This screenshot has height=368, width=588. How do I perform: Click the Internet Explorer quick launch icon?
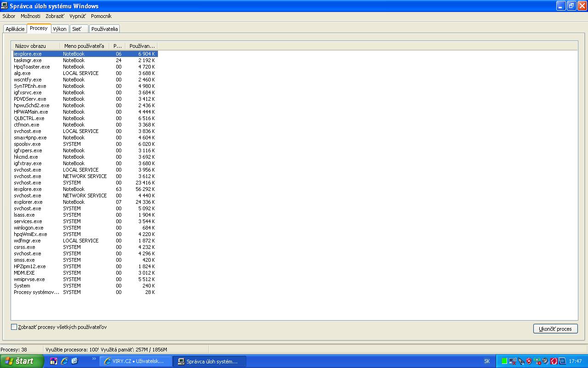pos(64,361)
